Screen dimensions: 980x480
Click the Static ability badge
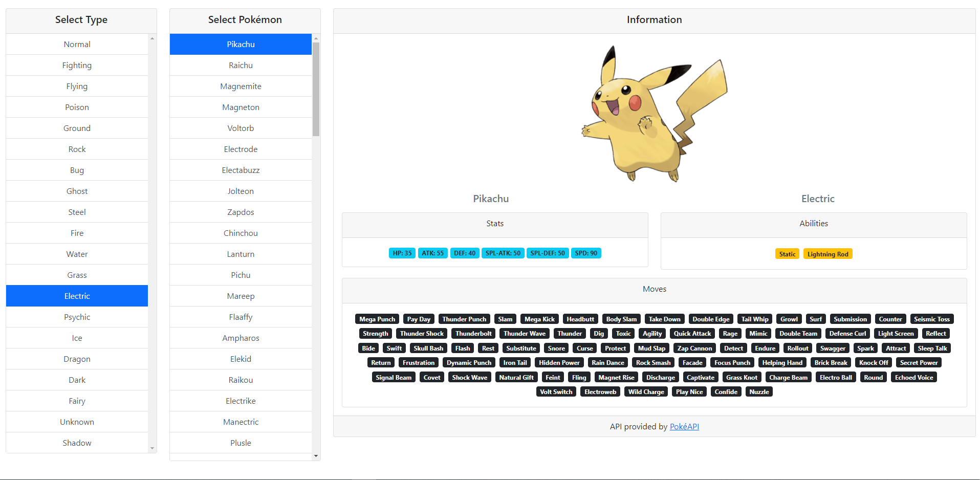click(x=787, y=254)
